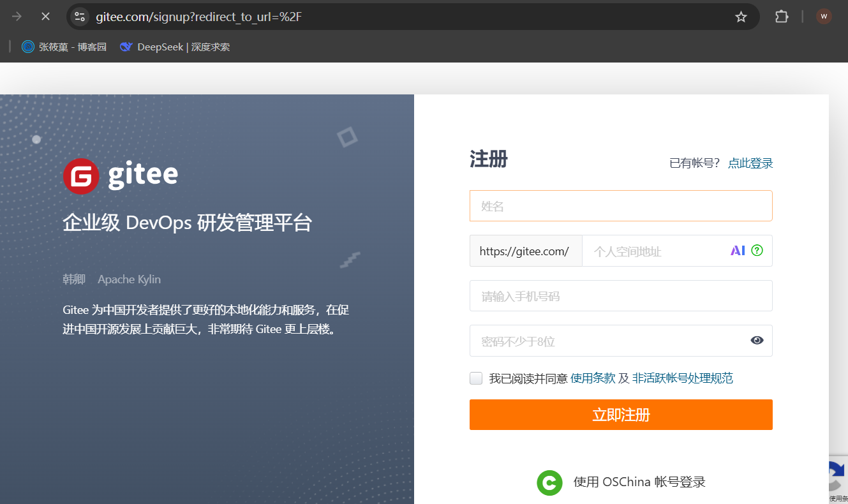
Task: Click the 请输入手机号码 phone field
Action: click(621, 296)
